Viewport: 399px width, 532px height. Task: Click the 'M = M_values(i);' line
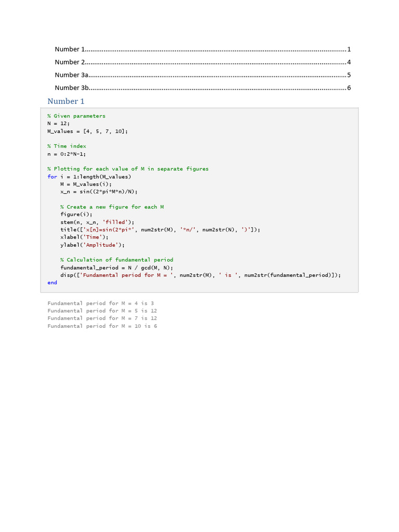click(x=86, y=184)
